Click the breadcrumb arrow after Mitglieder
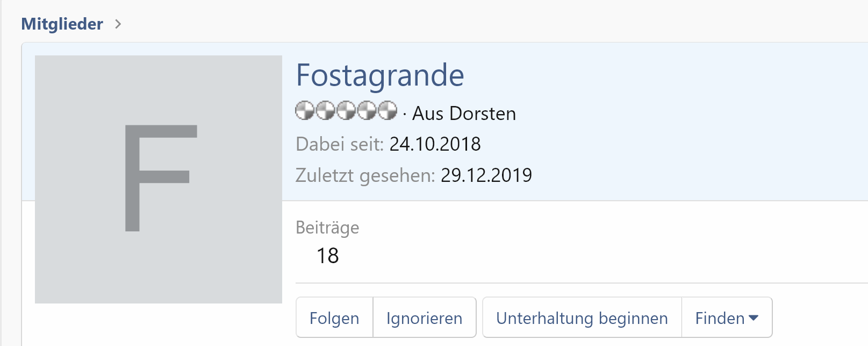The image size is (868, 346). coord(118,24)
